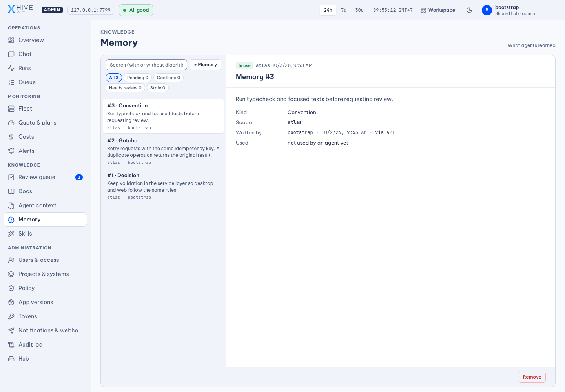565x392 pixels.
Task: Click the App versions package icon
Action: (x=11, y=302)
